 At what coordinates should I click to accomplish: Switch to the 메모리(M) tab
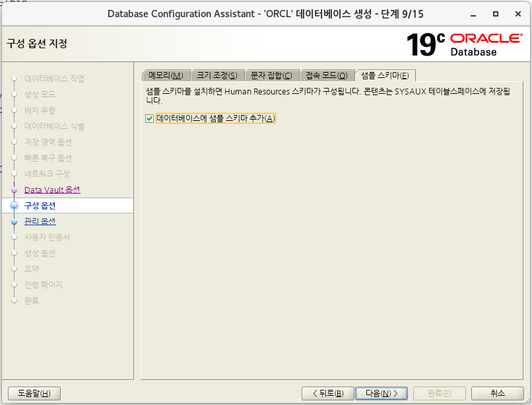click(x=166, y=75)
